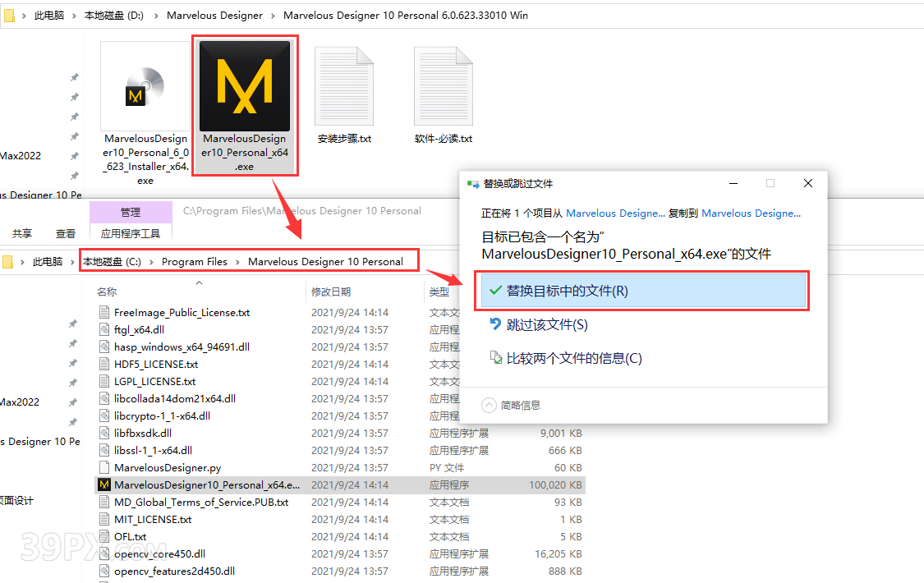
Task: Click 此电脑 in the lower breadcrumb
Action: click(x=47, y=261)
